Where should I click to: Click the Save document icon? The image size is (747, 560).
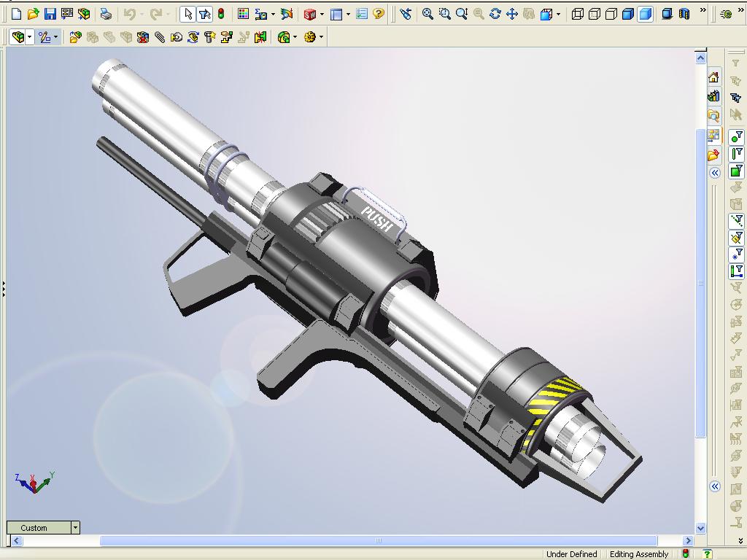pos(50,14)
